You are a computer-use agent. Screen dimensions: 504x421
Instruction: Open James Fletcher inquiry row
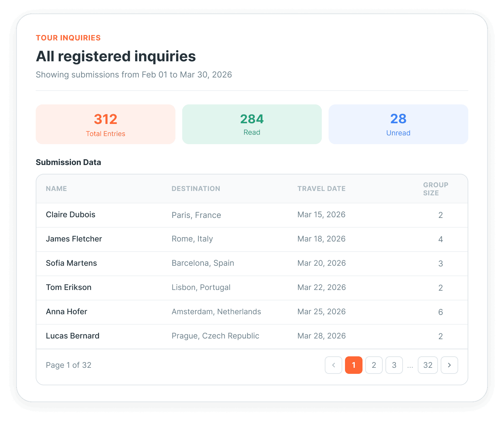pyautogui.click(x=252, y=239)
